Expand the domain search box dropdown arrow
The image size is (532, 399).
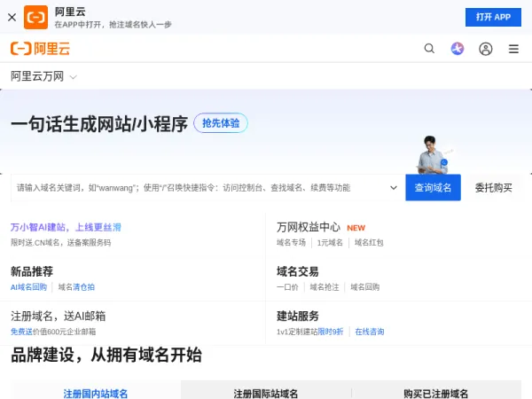pyautogui.click(x=394, y=188)
